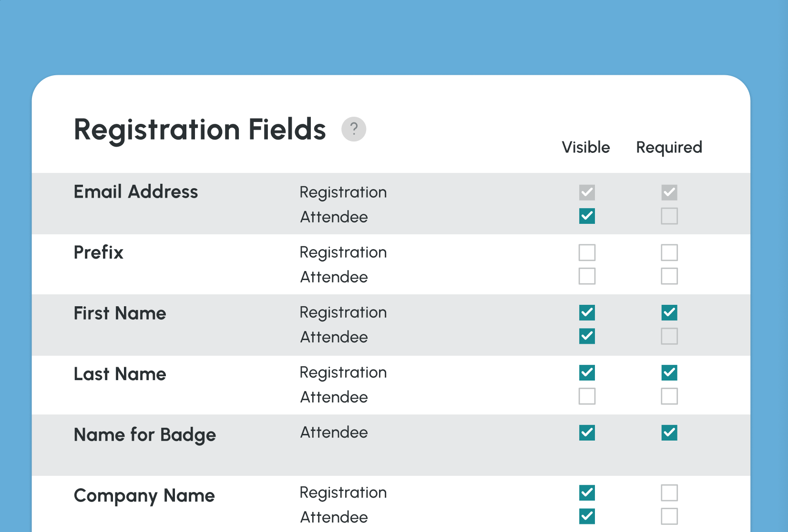The image size is (788, 532).
Task: Enable Required for Prefix Registration
Action: [x=669, y=252]
